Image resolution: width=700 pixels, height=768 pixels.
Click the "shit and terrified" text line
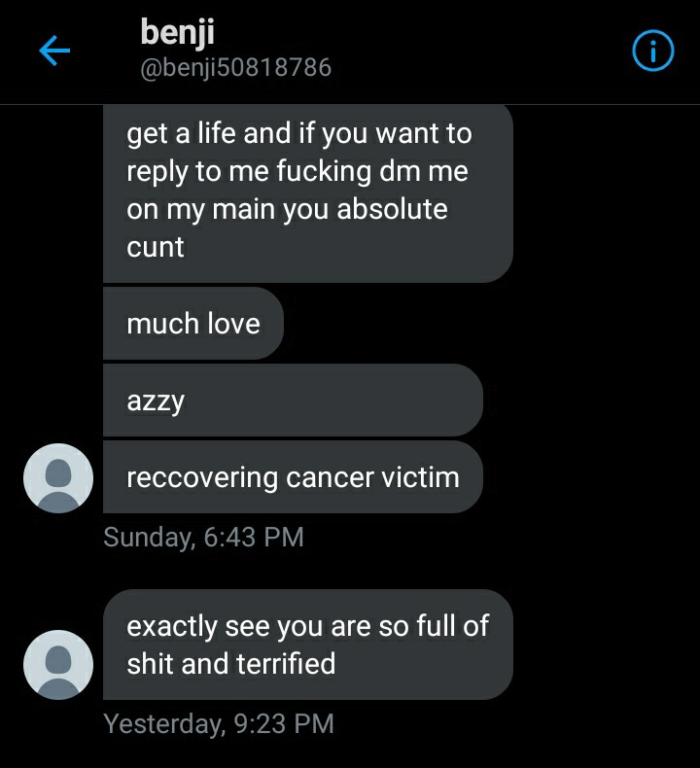[231, 664]
